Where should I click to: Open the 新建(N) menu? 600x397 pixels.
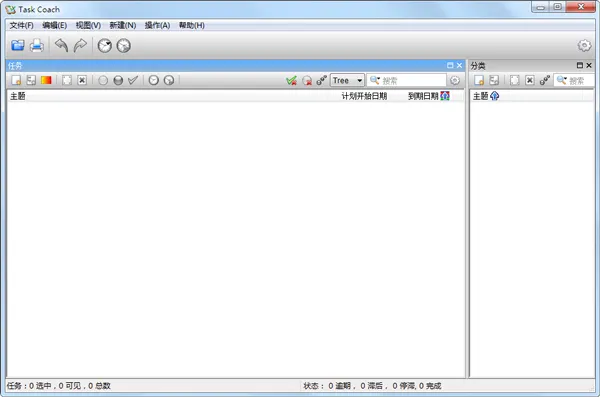point(122,25)
